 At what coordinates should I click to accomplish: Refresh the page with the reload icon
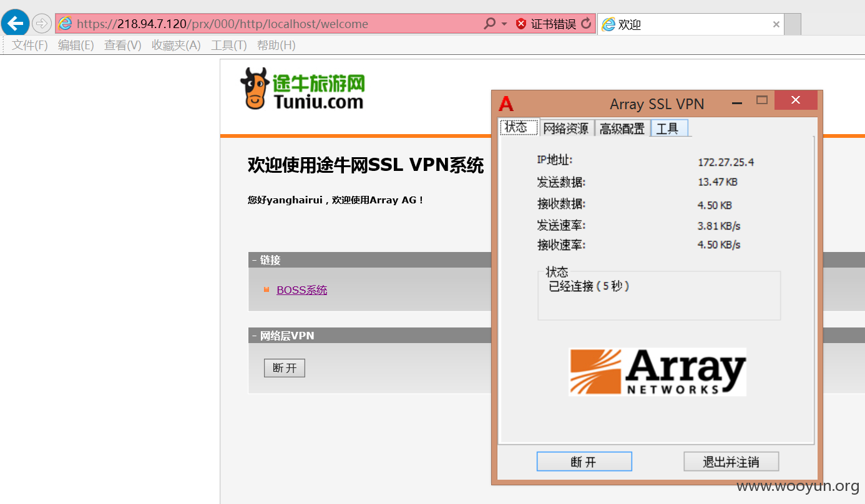click(x=585, y=24)
